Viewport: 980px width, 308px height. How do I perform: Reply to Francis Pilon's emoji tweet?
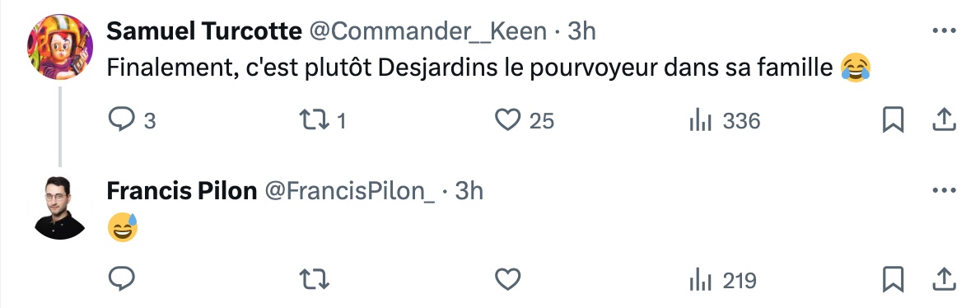click(x=122, y=279)
